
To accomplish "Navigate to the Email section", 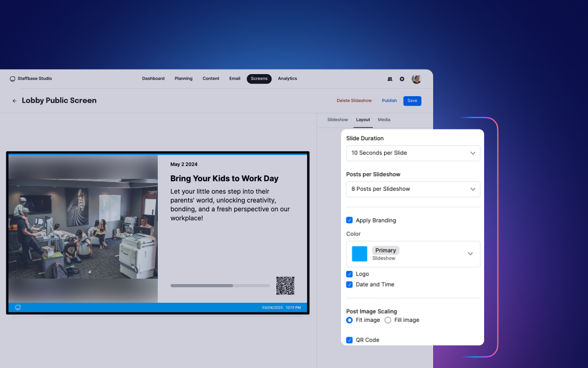I will pyautogui.click(x=235, y=79).
